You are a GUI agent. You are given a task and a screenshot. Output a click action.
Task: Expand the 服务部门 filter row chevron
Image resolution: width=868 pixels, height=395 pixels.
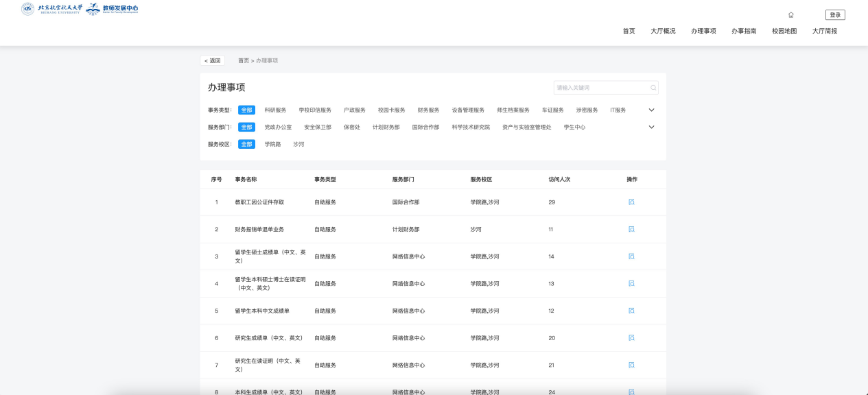[651, 127]
